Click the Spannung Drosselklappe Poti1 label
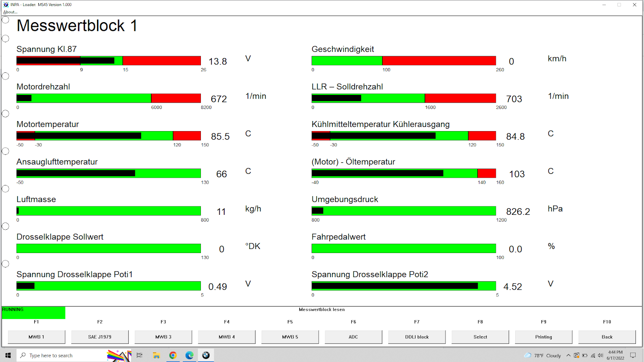Screen dimensions: 644x362 click(74, 275)
